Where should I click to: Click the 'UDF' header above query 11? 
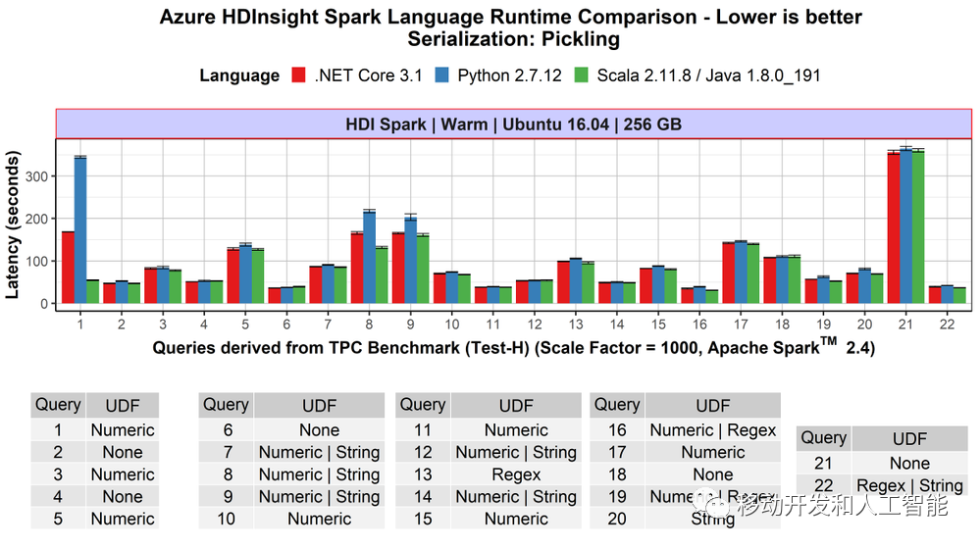click(x=516, y=406)
